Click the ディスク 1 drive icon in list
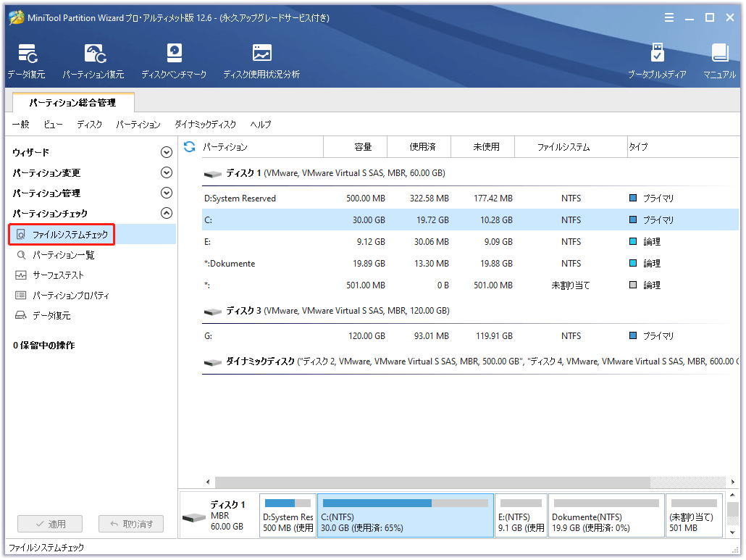 coord(213,174)
